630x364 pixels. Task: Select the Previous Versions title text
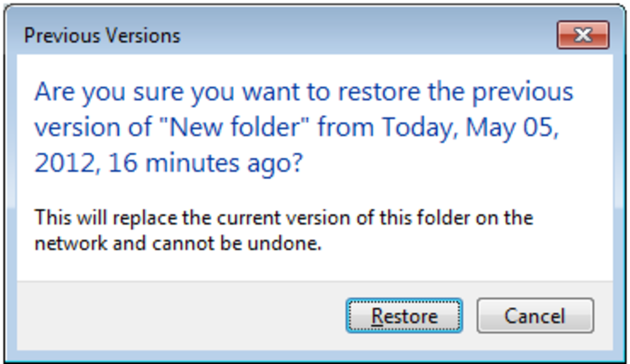(102, 36)
